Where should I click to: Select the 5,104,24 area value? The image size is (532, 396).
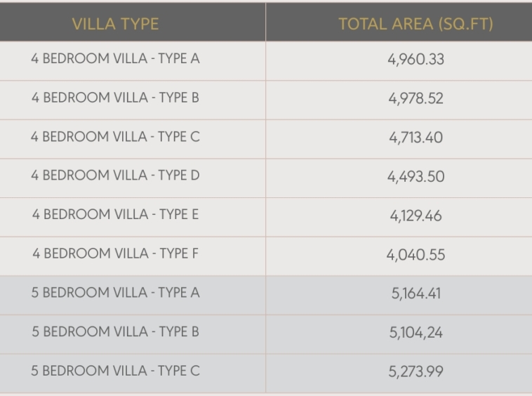(415, 333)
